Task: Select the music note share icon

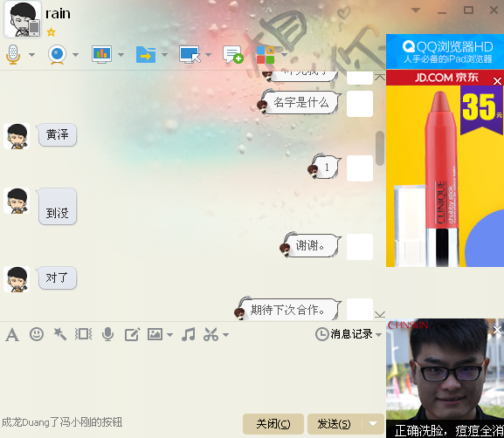Action: pos(188,334)
